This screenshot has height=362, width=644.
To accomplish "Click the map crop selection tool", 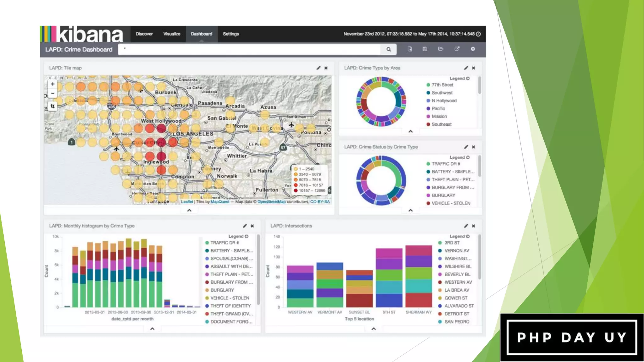I will [x=53, y=106].
